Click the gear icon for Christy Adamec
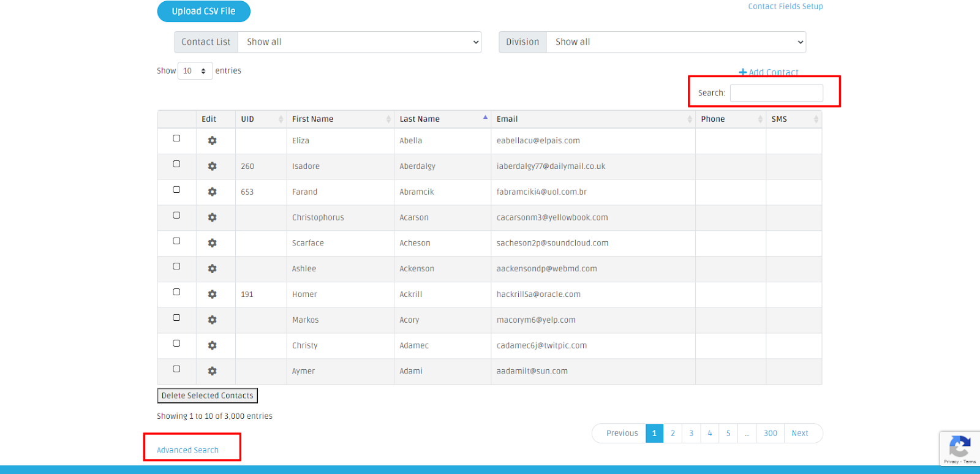 pos(212,345)
